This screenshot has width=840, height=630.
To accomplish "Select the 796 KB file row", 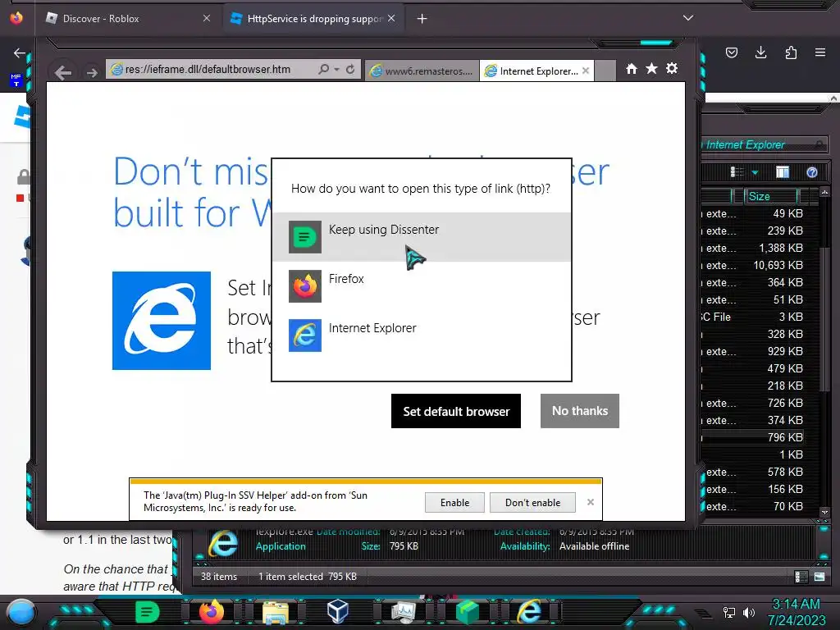I will pyautogui.click(x=755, y=437).
